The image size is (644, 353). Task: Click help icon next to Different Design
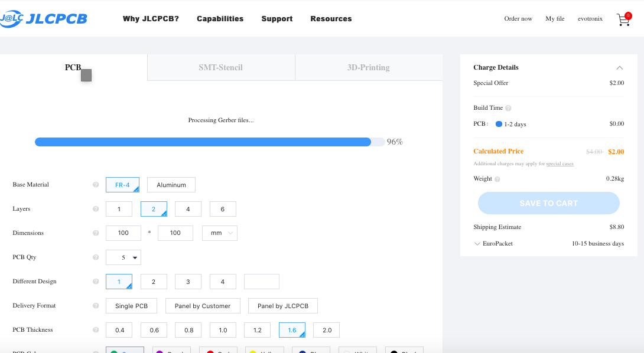click(x=96, y=282)
